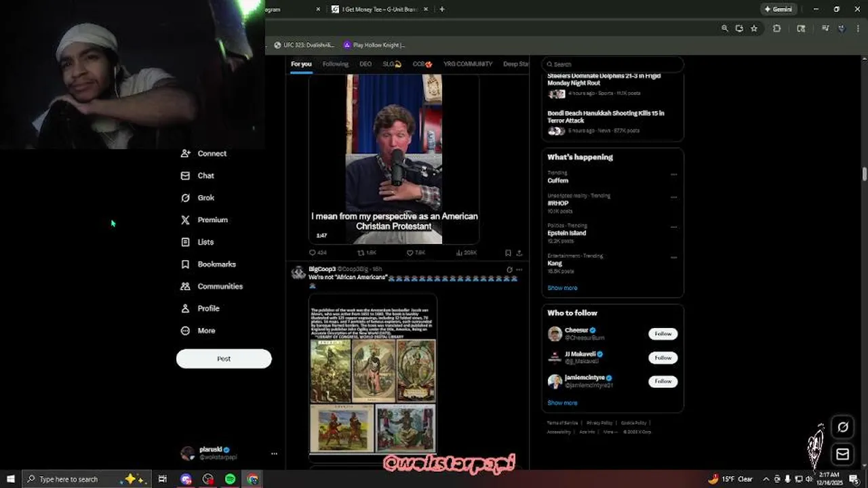
Task: Switch to the CCB tab
Action: (x=422, y=64)
